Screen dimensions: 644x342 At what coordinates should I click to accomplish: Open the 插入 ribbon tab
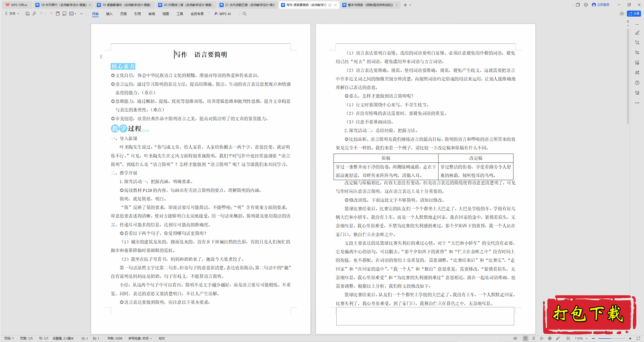pos(109,14)
